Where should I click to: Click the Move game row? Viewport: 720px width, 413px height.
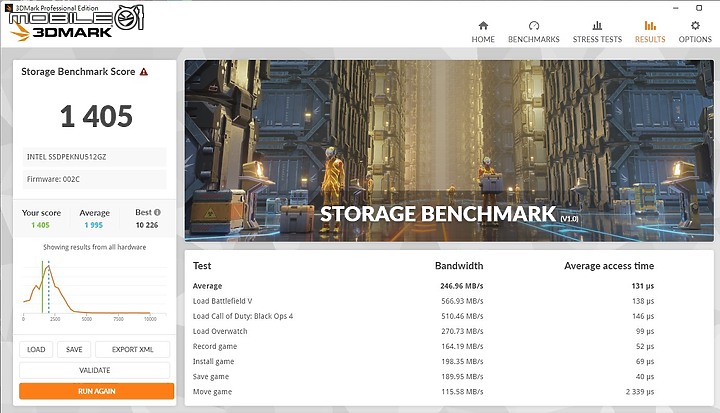(423, 392)
